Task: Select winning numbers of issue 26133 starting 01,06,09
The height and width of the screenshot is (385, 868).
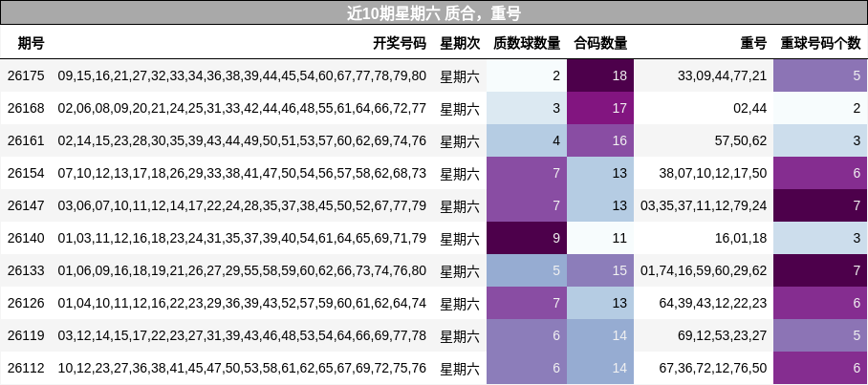Action: [x=242, y=270]
